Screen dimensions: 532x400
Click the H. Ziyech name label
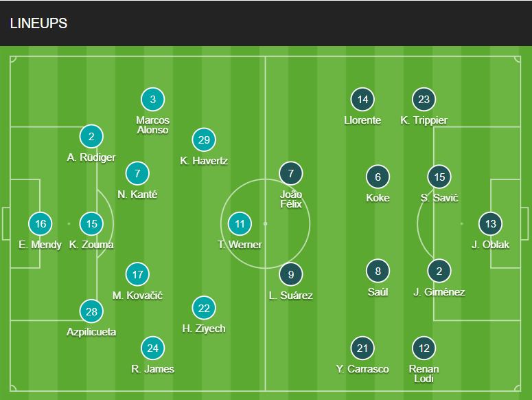[x=204, y=329]
